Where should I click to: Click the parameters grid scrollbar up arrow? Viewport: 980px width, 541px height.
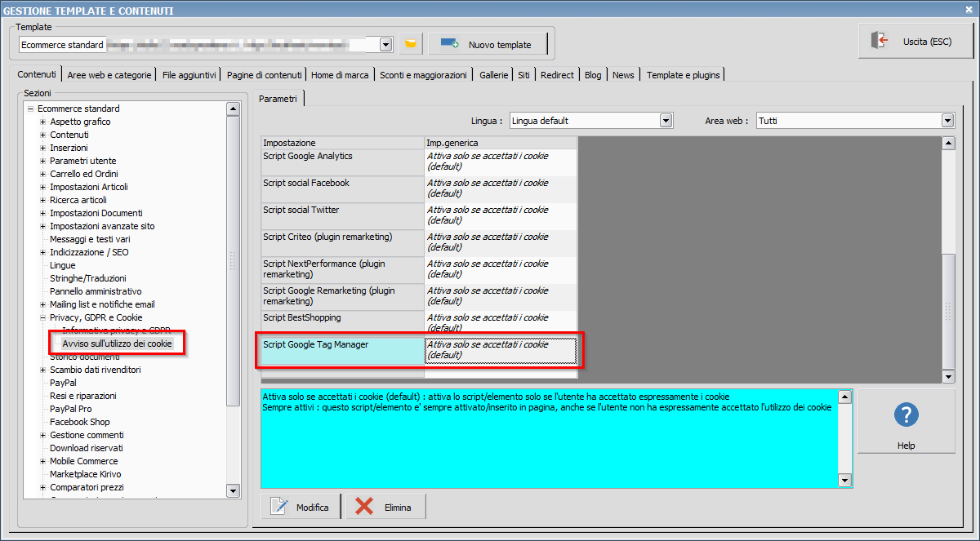948,144
